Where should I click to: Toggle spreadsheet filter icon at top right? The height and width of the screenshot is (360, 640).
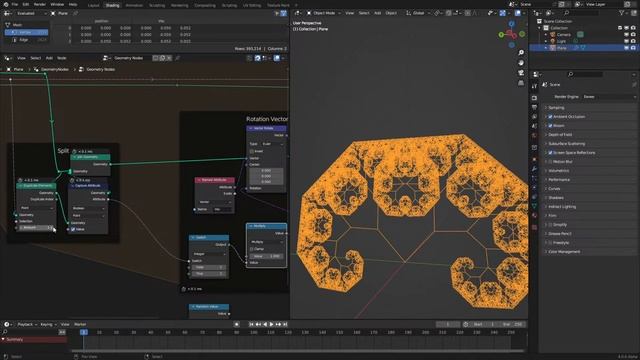[283, 13]
